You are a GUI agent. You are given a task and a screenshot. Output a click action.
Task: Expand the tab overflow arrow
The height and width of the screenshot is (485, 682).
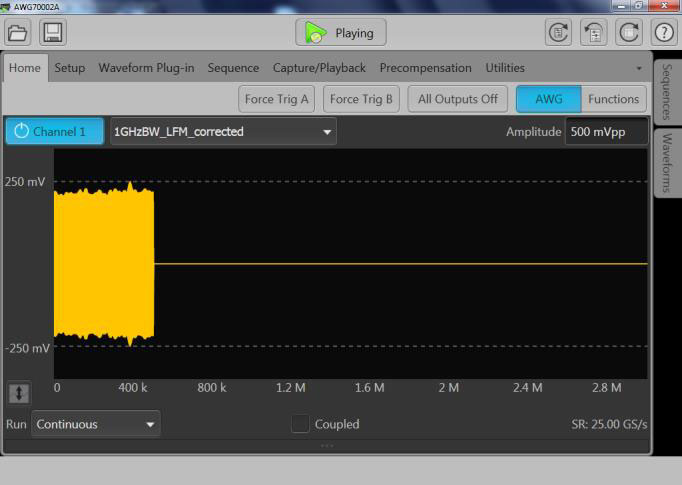click(639, 69)
